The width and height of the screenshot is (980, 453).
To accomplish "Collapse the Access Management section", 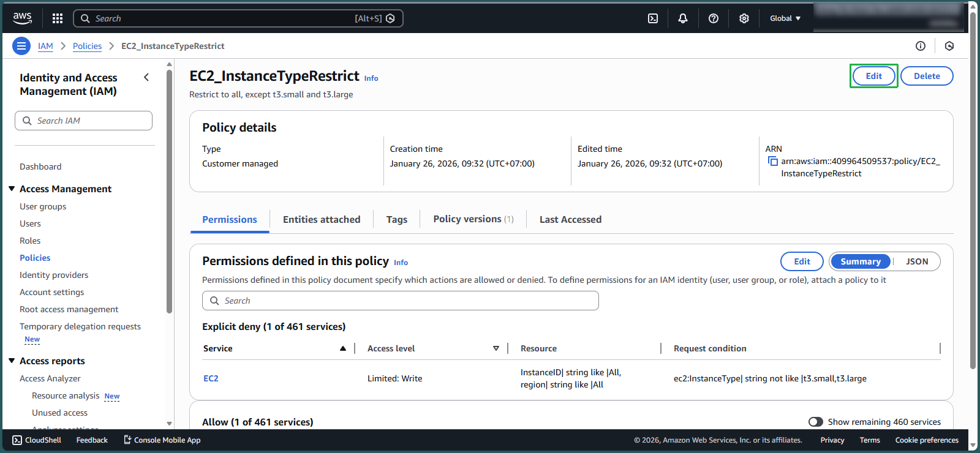I will [12, 189].
